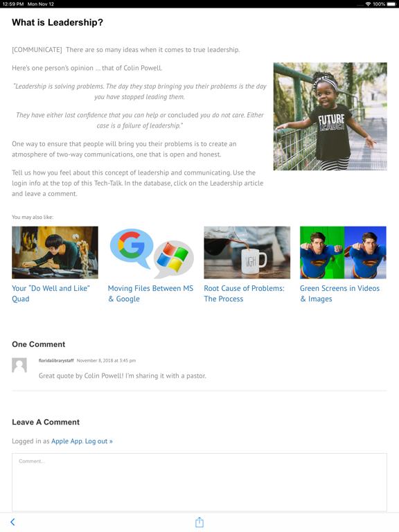Open the share sheet icon

[199, 522]
